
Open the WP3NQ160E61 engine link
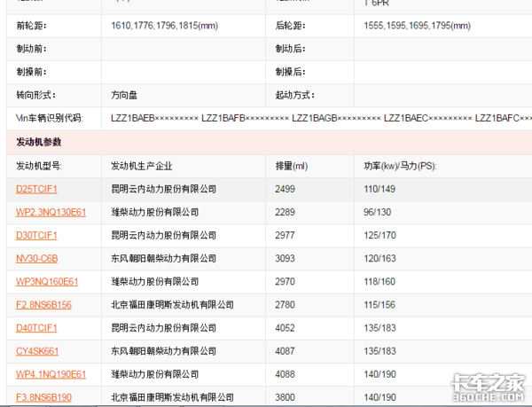click(x=47, y=281)
